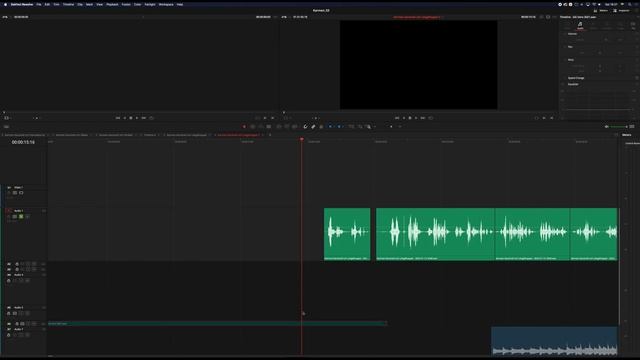Open the Timeline menu
640x360 pixels.
[x=68, y=4]
